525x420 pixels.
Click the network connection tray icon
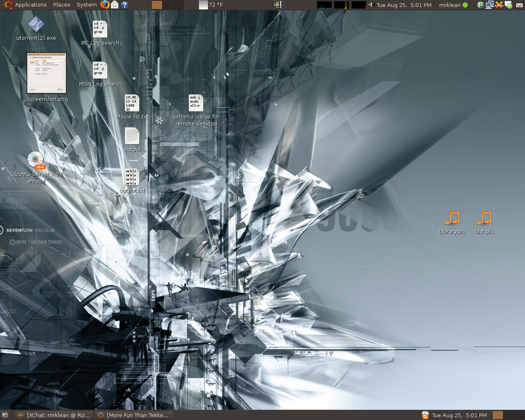tap(490, 5)
